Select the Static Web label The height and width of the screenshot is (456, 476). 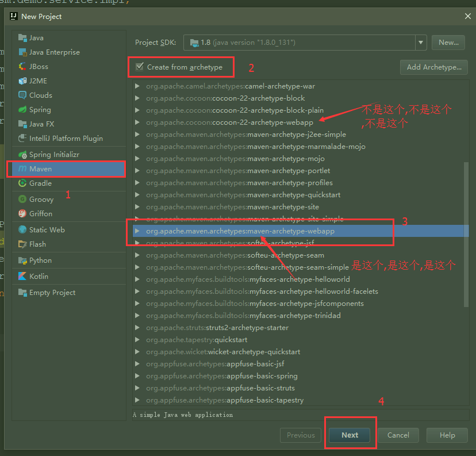47,229
